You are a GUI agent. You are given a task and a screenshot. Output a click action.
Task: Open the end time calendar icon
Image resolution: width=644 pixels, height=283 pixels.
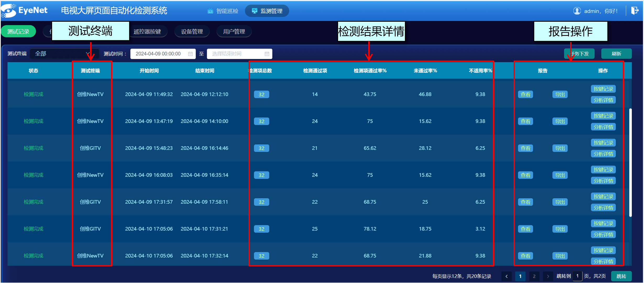267,54
